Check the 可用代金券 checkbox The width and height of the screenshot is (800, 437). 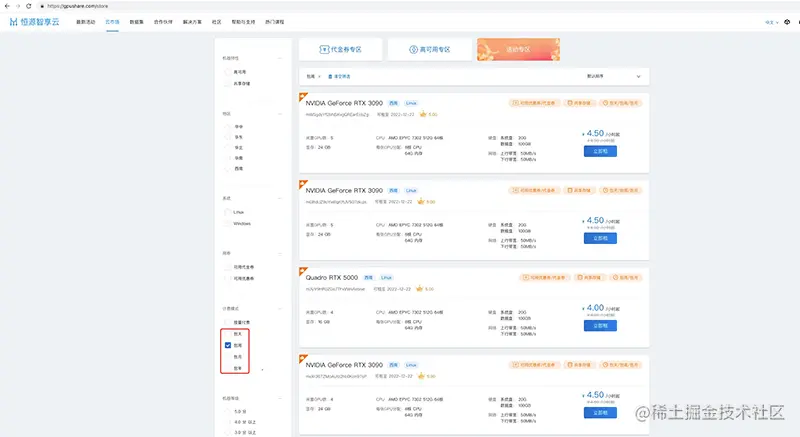228,267
